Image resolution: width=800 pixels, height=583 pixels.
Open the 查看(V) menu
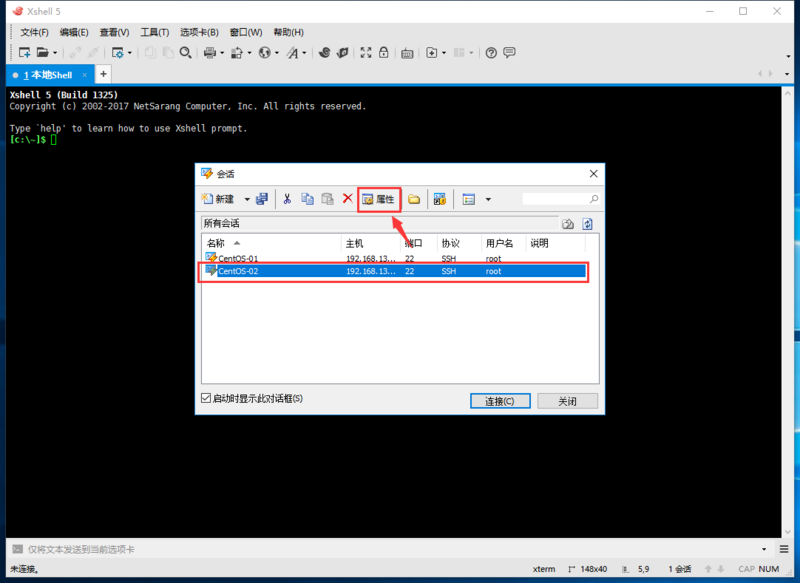pos(114,32)
